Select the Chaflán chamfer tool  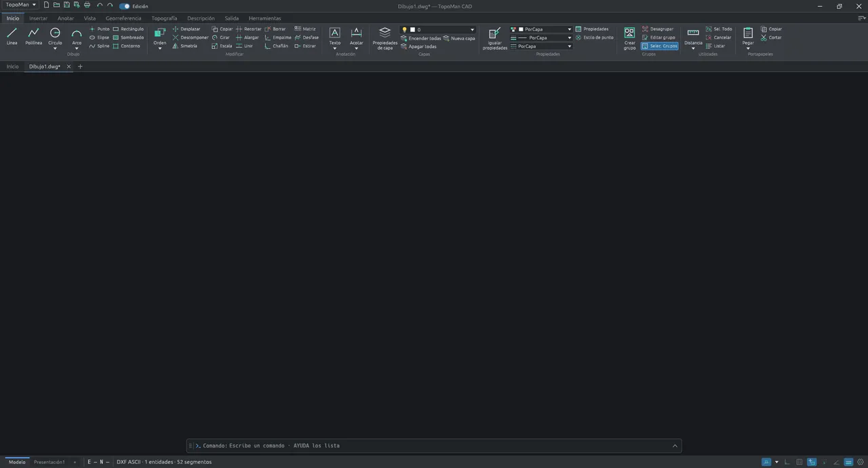click(x=276, y=46)
